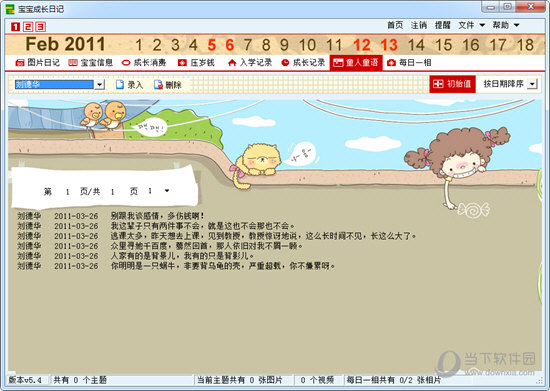
Task: Click the 成长消费 oval icon
Action: point(126,63)
